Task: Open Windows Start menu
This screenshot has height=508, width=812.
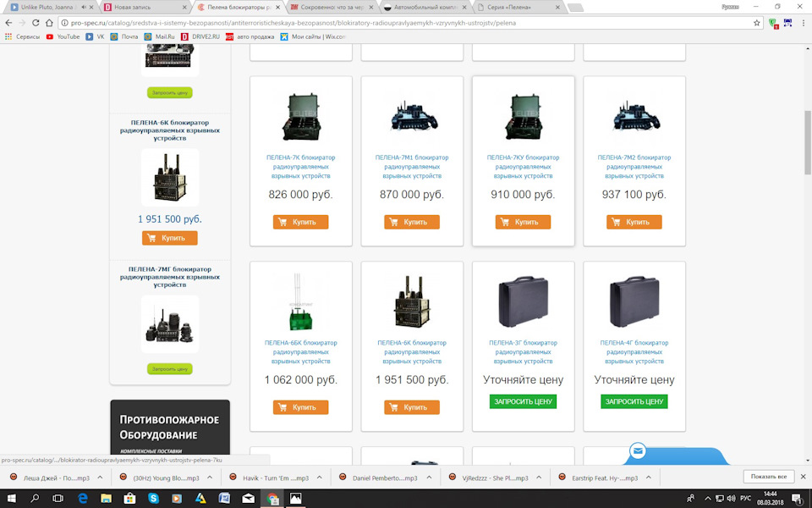Action: (x=11, y=499)
